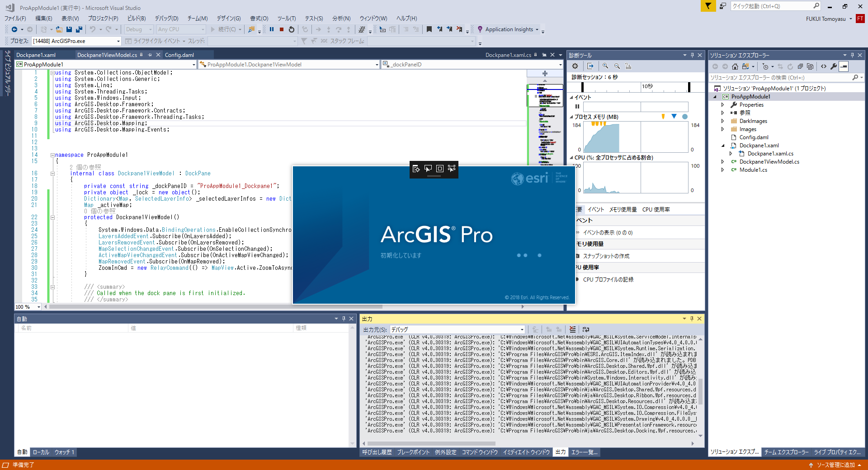Screen dimensions: 868x470
Task: Expand the Properties node in Solution Explorer
Action: pos(722,105)
